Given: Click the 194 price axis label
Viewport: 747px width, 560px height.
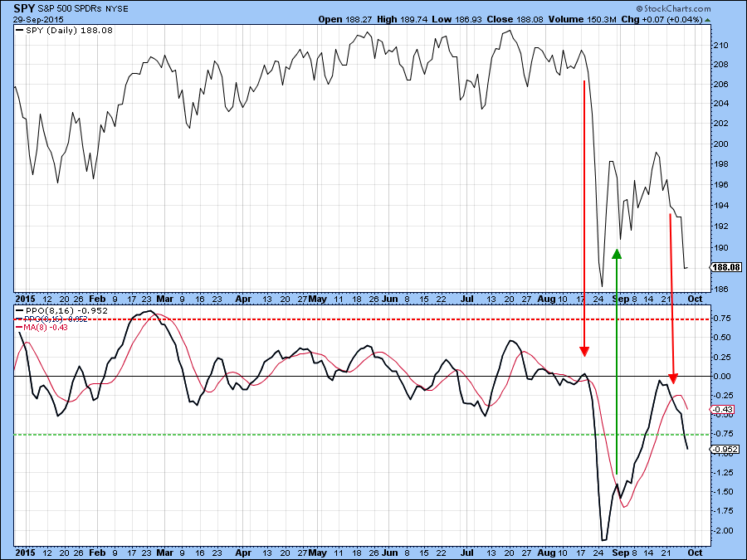Looking at the screenshot, I should pyautogui.click(x=720, y=206).
